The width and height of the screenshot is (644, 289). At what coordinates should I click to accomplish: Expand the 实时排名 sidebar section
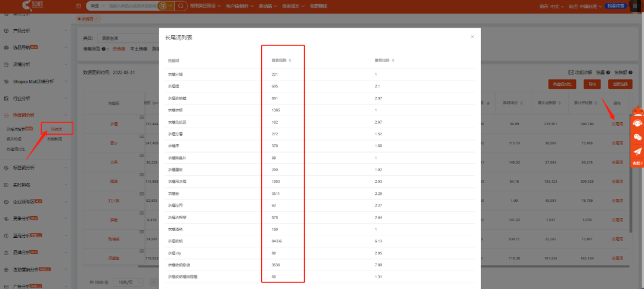66,185
